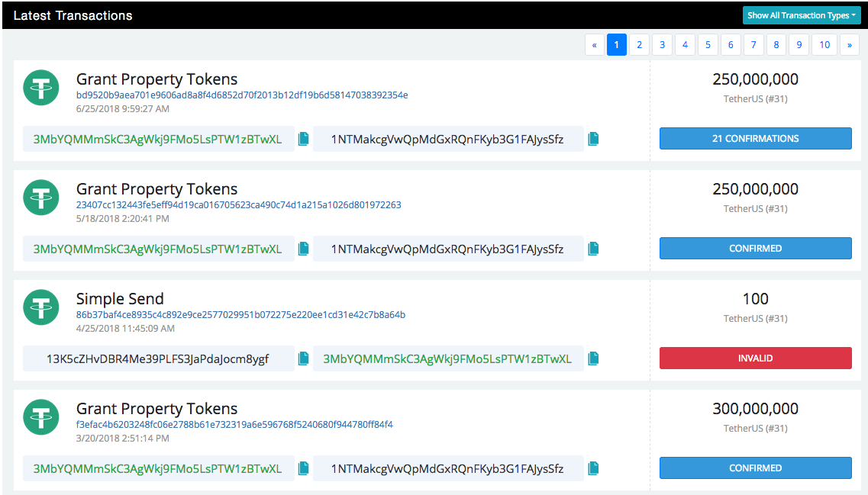This screenshot has width=868, height=495.
Task: Click TetherUS (#31) under 100 amount
Action: [755, 319]
